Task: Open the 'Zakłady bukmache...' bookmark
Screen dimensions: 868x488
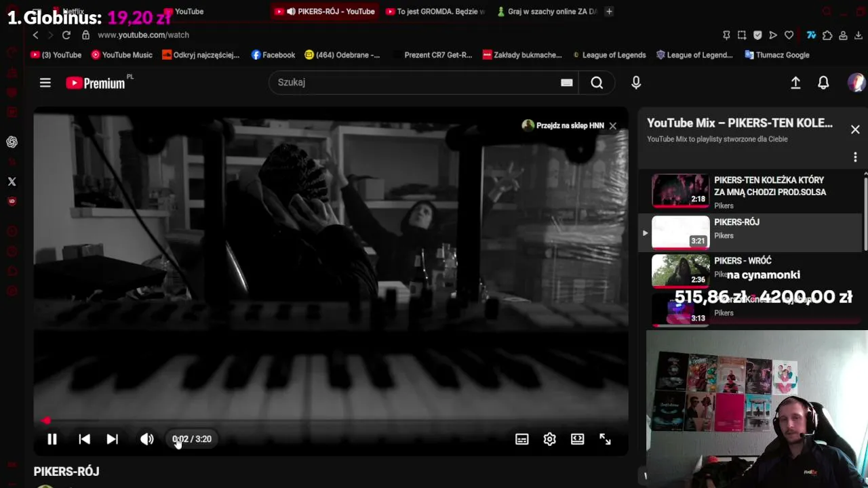Action: 522,55
